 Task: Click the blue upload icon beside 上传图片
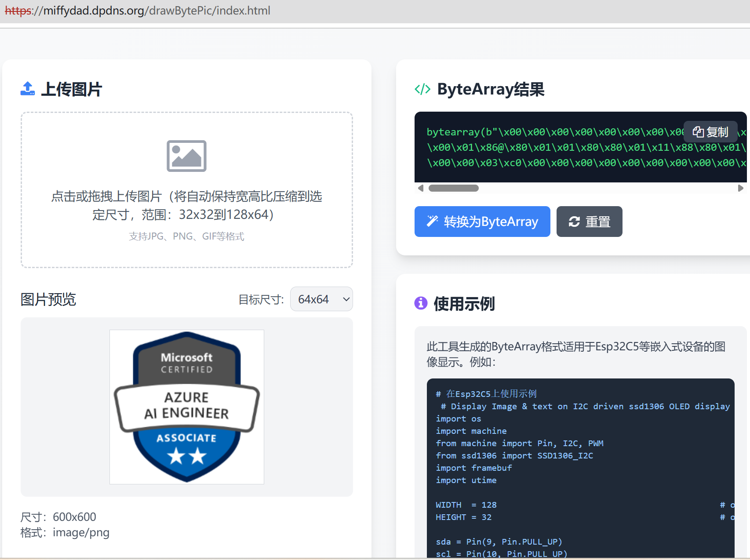click(28, 89)
